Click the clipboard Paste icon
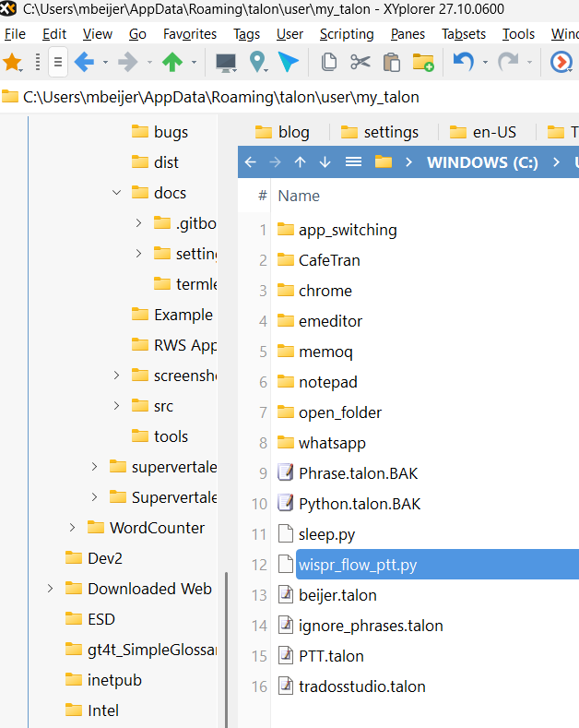 [x=392, y=62]
